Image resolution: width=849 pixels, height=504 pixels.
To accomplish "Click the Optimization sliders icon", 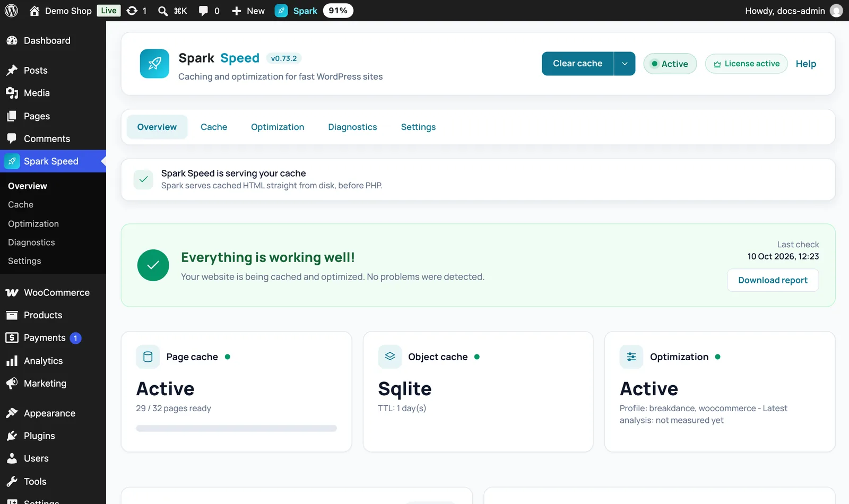I will pyautogui.click(x=631, y=357).
